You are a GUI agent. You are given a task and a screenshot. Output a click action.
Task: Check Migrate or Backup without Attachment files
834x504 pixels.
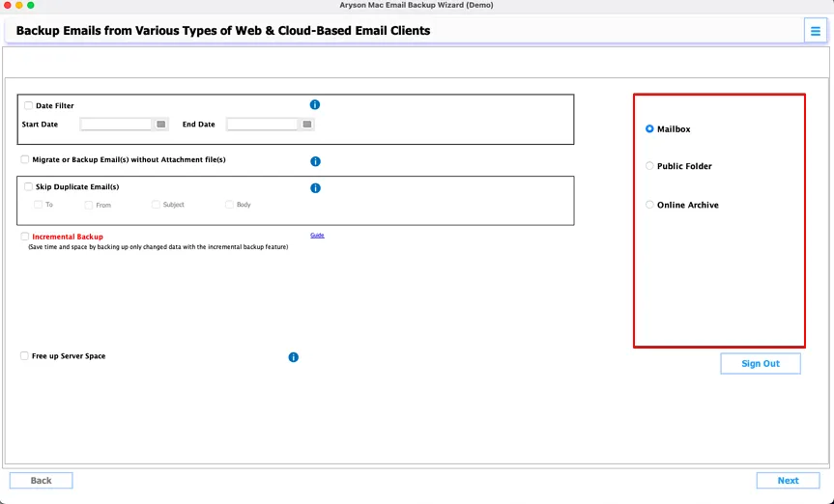[x=24, y=159]
